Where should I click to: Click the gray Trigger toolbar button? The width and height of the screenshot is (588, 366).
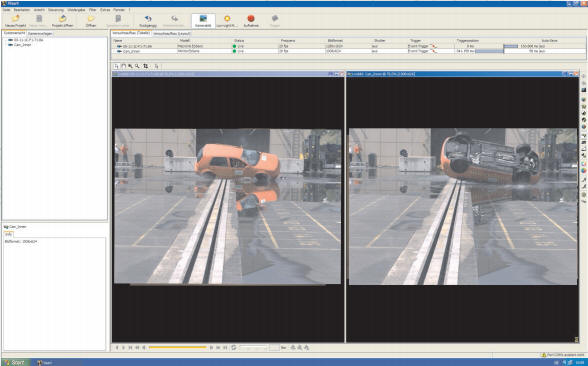(x=275, y=21)
